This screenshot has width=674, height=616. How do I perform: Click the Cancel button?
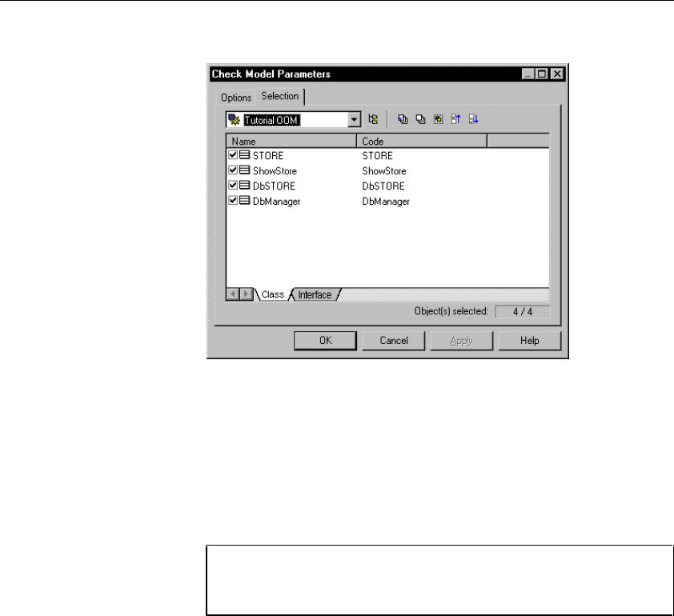[x=394, y=341]
